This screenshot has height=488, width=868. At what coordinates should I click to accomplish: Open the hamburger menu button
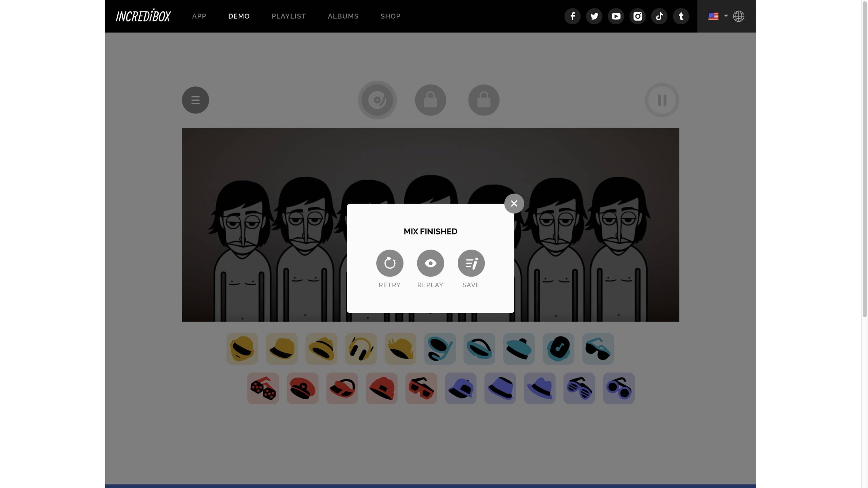pyautogui.click(x=195, y=100)
